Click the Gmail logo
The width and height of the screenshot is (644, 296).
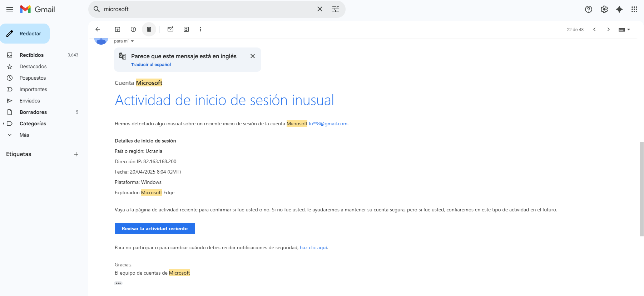pos(38,9)
